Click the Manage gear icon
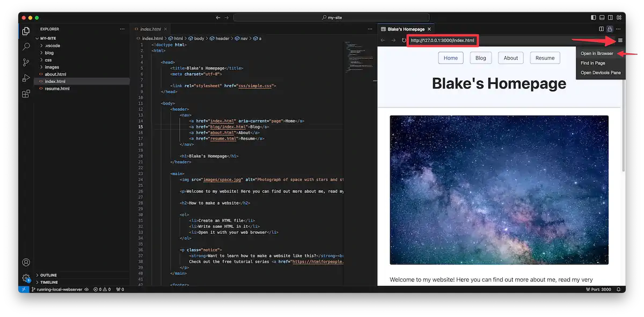This screenshot has height=317, width=644. coord(25,278)
